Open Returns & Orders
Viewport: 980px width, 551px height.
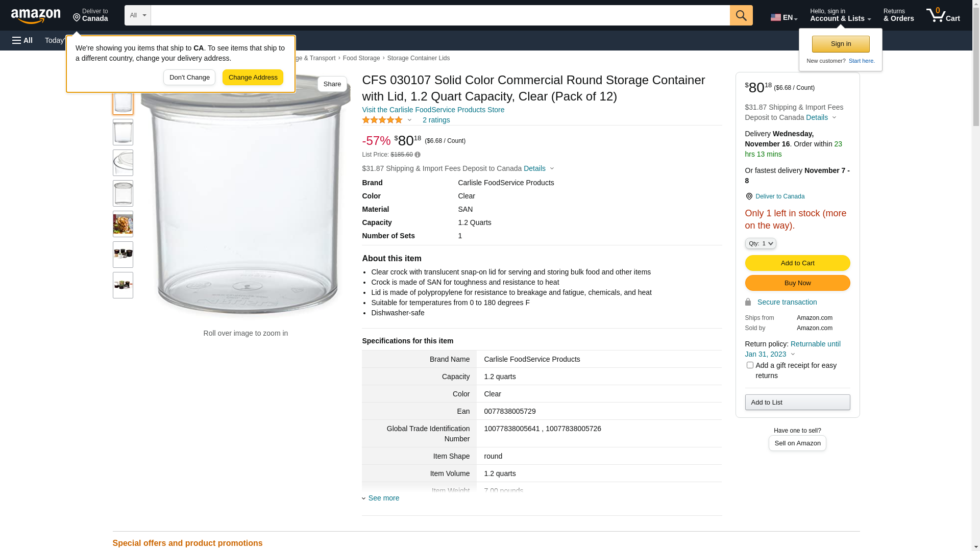pyautogui.click(x=898, y=15)
